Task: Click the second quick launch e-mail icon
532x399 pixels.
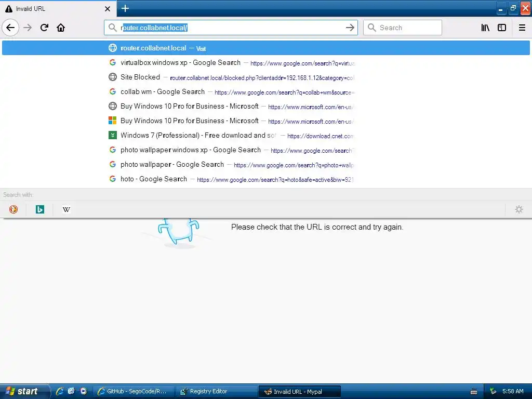Action: [x=71, y=391]
